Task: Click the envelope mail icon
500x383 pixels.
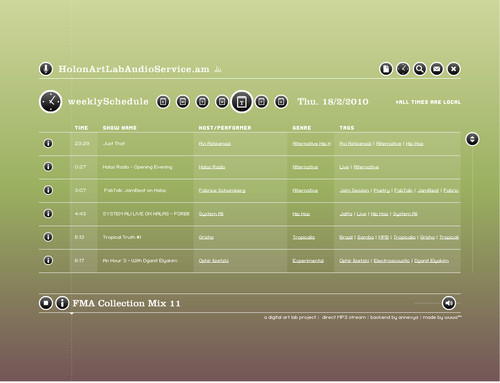Action: 437,69
